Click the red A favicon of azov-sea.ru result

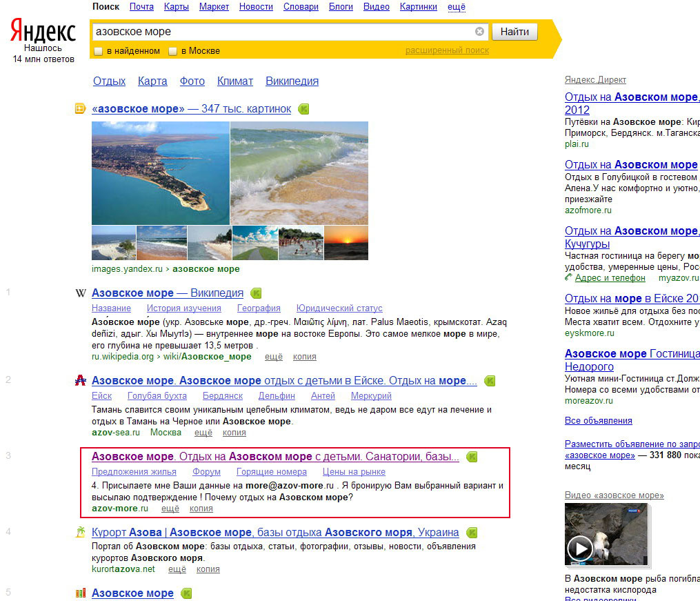pyautogui.click(x=81, y=380)
